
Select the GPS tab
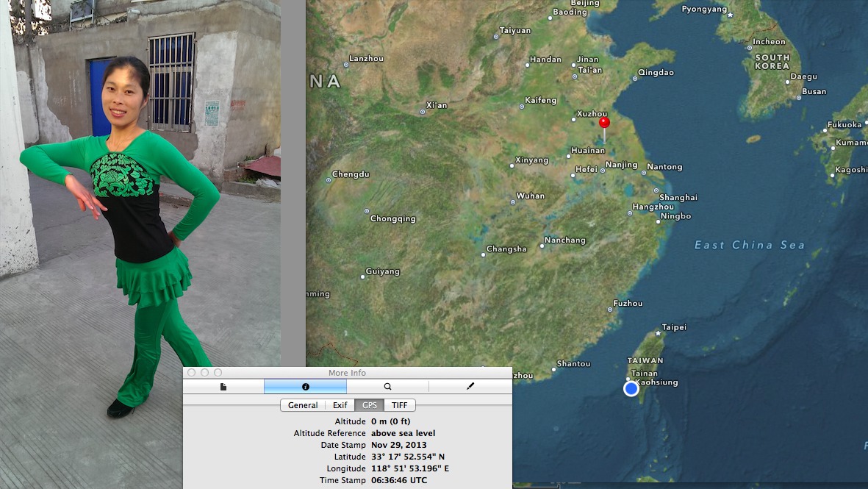tap(369, 405)
